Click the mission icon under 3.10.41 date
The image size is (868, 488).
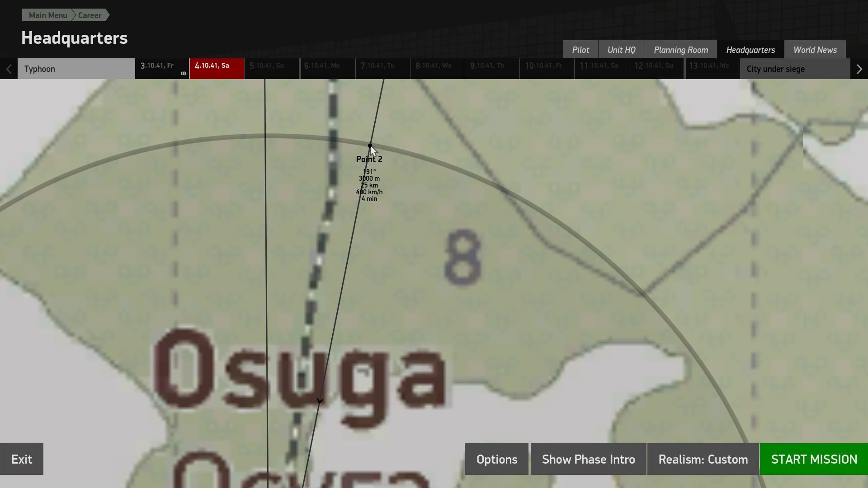click(x=184, y=73)
